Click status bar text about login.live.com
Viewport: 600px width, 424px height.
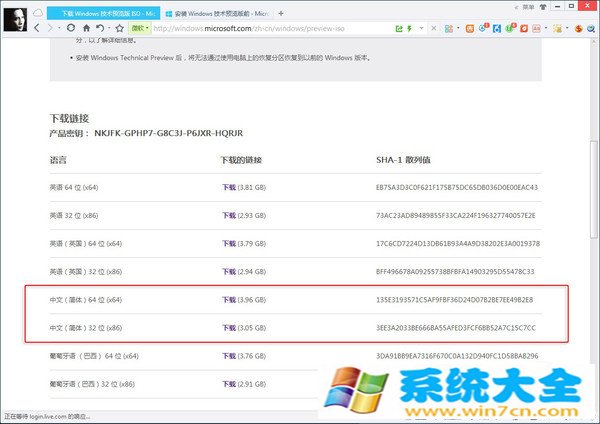click(47, 416)
